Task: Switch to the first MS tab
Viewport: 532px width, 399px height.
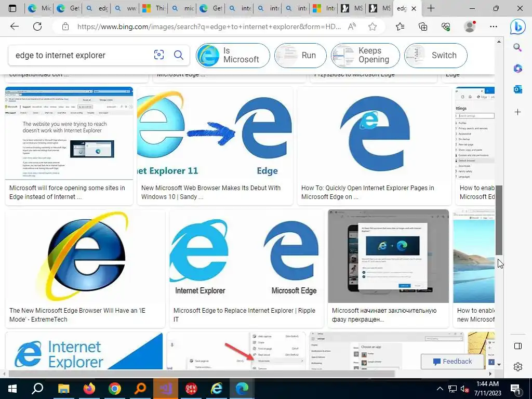Action: pos(352,8)
